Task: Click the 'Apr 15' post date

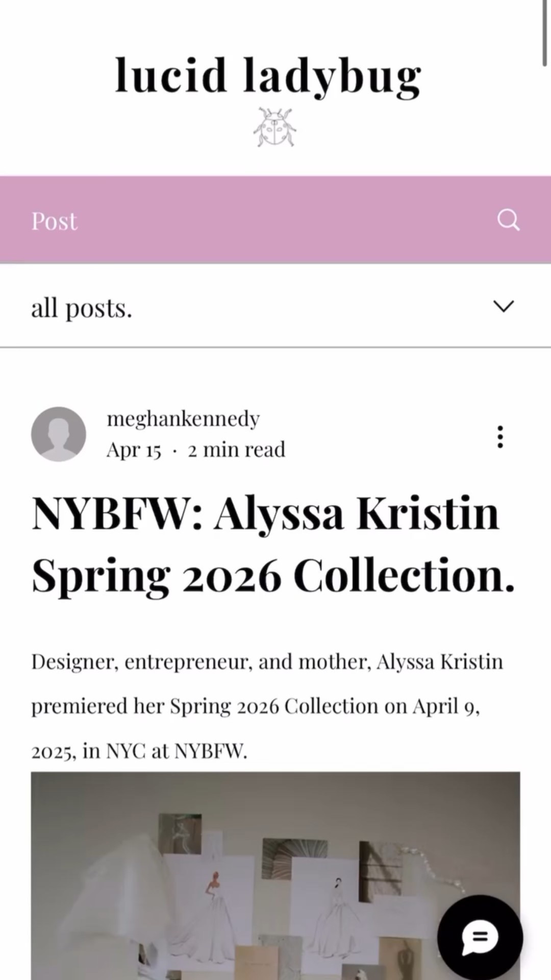Action: point(133,449)
